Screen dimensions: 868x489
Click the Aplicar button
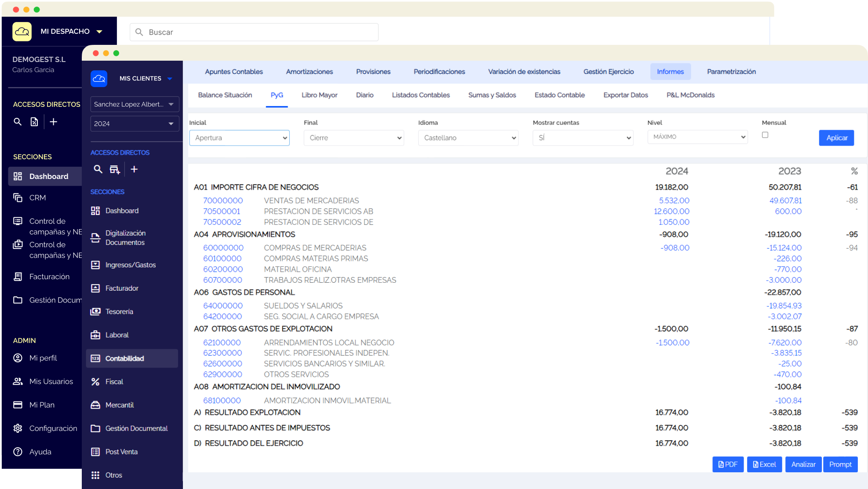click(836, 138)
